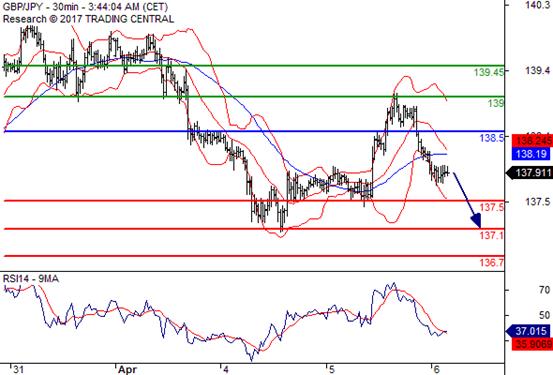Click the blue 37.015 RSI value tag
Viewport: 553px width, 375px height.
tap(528, 331)
